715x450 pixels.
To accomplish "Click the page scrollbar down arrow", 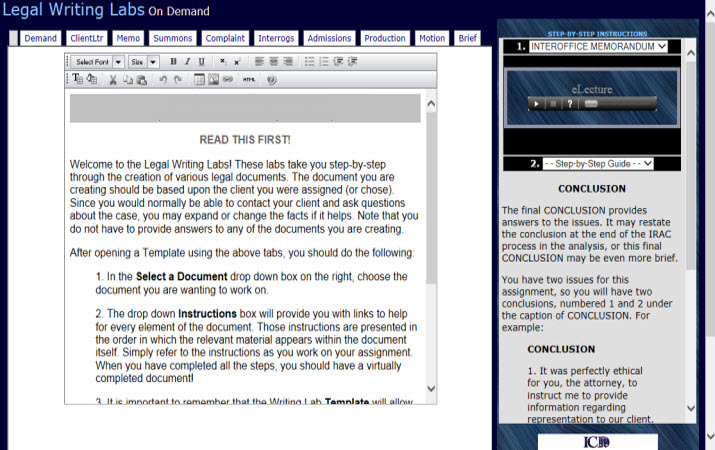I will (x=710, y=436).
